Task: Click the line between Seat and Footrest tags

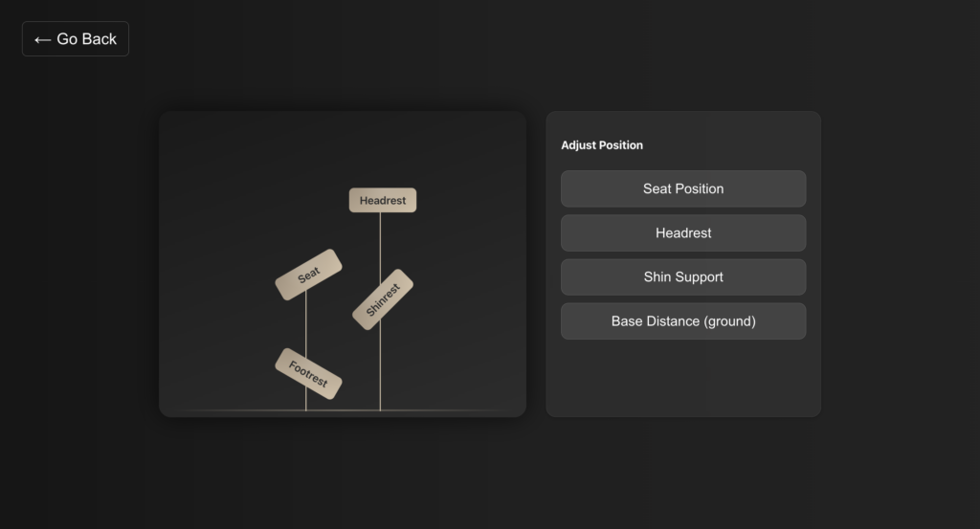Action: pos(305,320)
